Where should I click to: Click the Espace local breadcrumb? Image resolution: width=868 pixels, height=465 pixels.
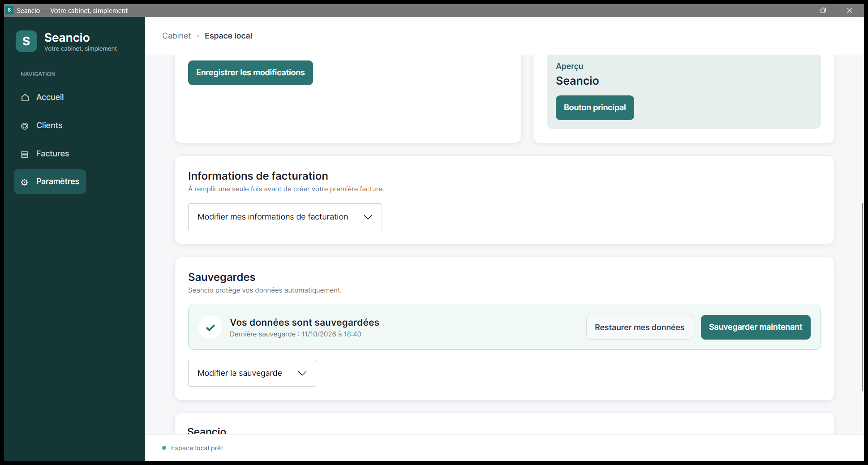click(228, 36)
